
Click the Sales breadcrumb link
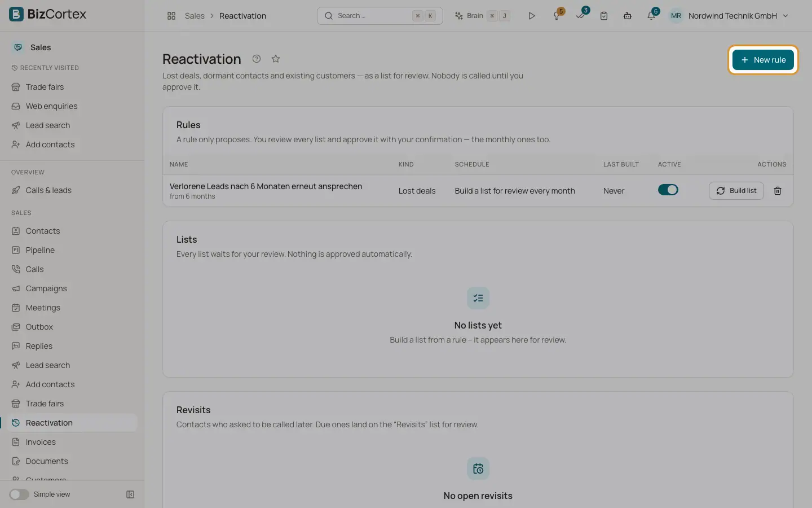pyautogui.click(x=195, y=16)
